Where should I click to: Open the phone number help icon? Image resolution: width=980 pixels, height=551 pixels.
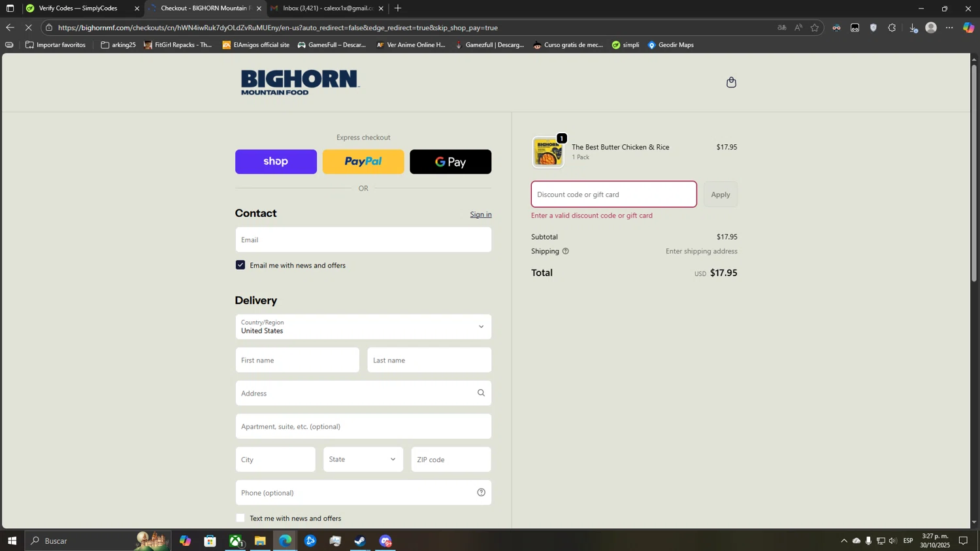481,492
